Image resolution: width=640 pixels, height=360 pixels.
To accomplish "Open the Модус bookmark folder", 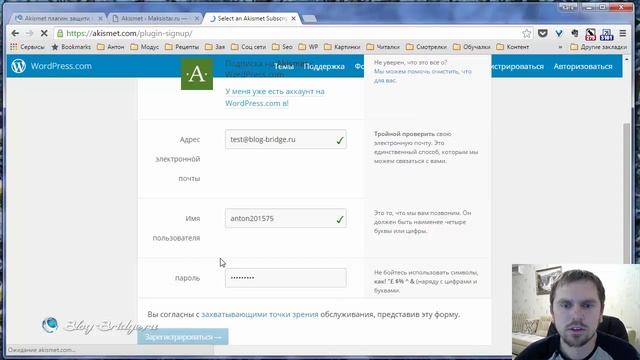I will coord(144,47).
